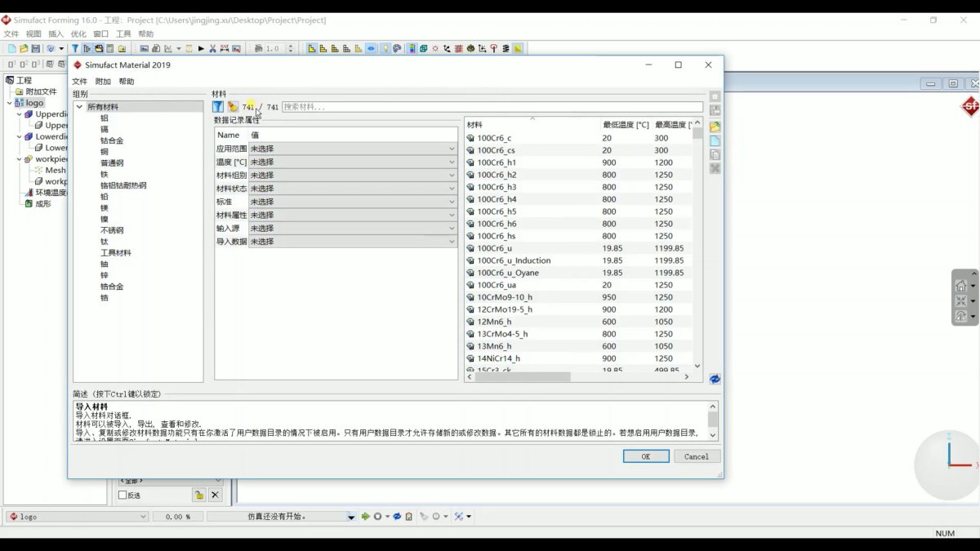Select the logo node in project tree

point(33,103)
